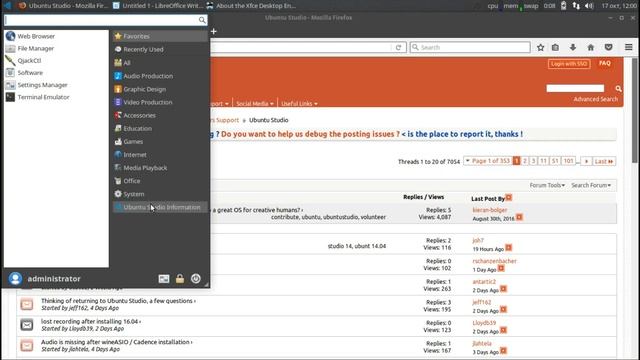The width and height of the screenshot is (640, 360).
Task: Click the Firefox Search box
Action: click(x=470, y=47)
